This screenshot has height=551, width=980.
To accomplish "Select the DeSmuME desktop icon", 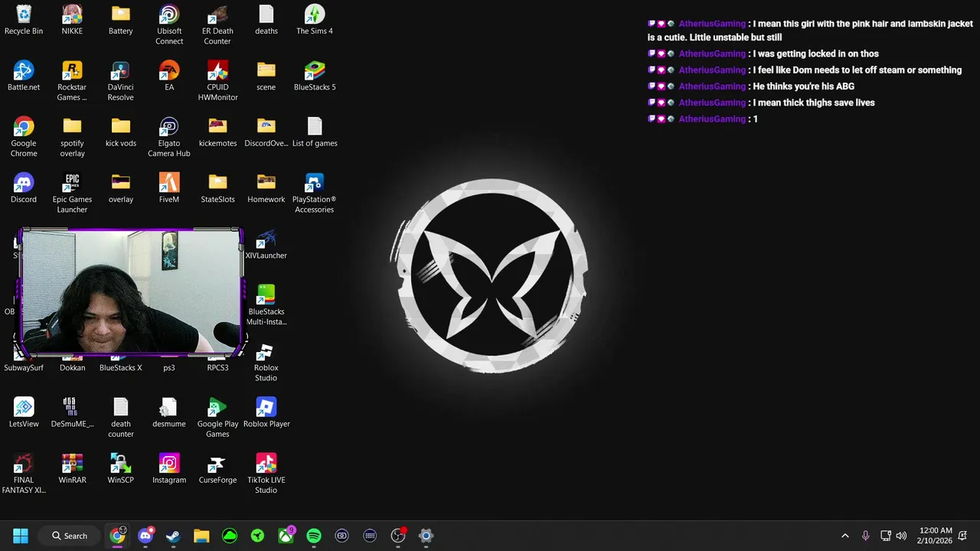I will tap(72, 413).
